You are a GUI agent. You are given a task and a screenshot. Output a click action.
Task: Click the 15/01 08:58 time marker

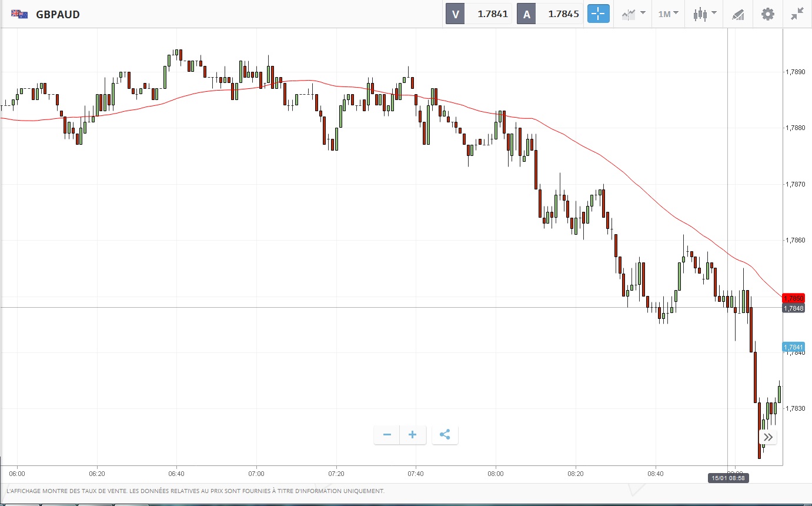pos(727,478)
